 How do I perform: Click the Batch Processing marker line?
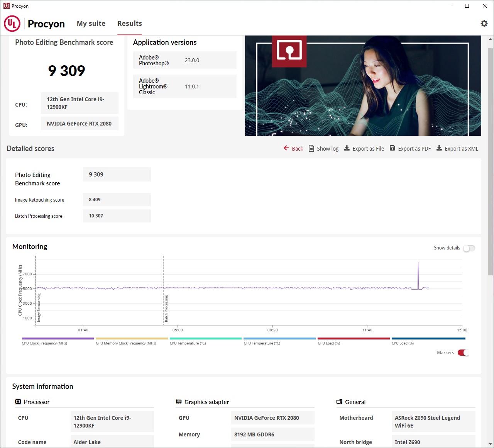(163, 290)
